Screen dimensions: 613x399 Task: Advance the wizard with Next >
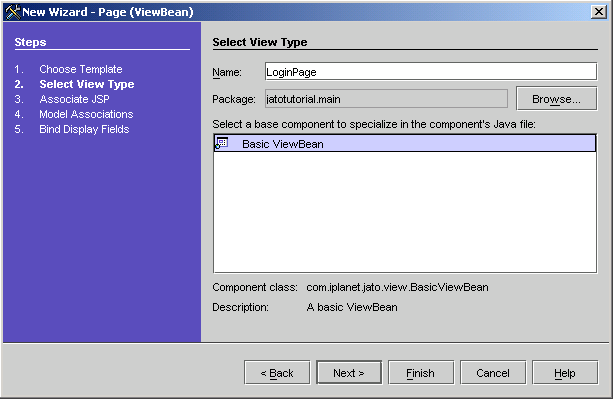point(349,373)
